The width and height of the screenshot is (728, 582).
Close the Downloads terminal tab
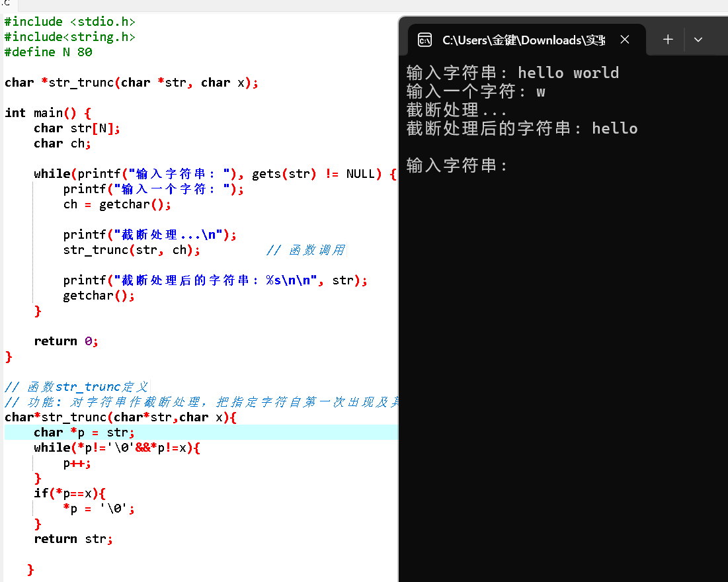click(x=624, y=40)
